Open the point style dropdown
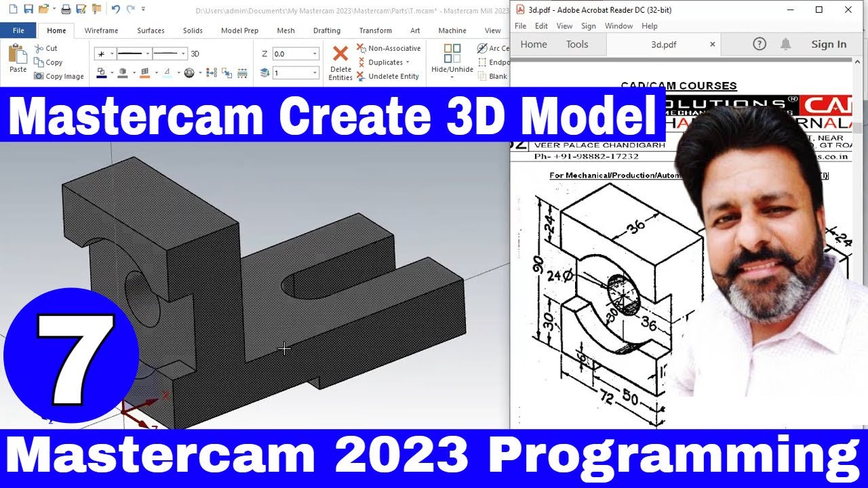The image size is (868, 488). pyautogui.click(x=112, y=54)
